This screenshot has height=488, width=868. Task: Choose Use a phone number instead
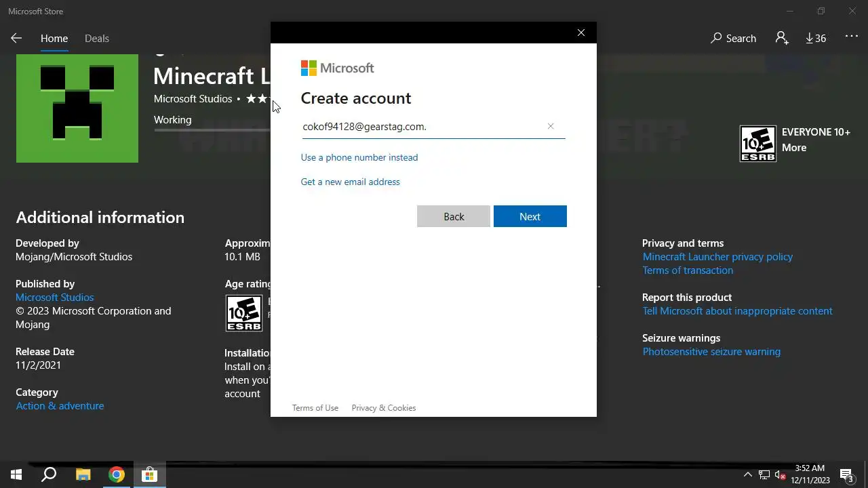click(x=359, y=157)
